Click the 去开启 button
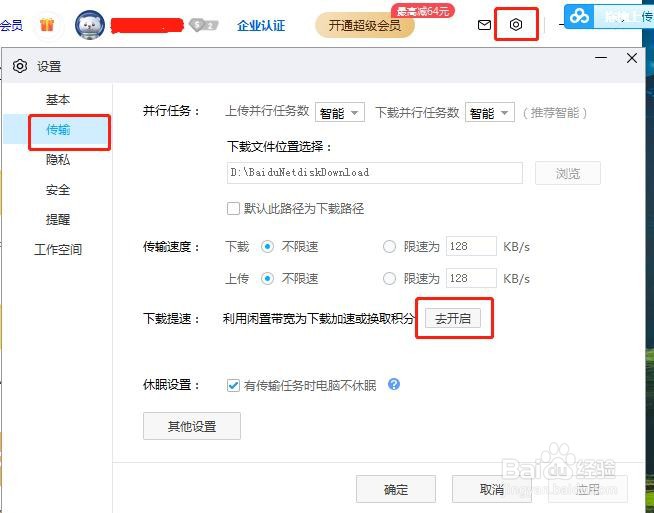The image size is (654, 513). [x=453, y=319]
